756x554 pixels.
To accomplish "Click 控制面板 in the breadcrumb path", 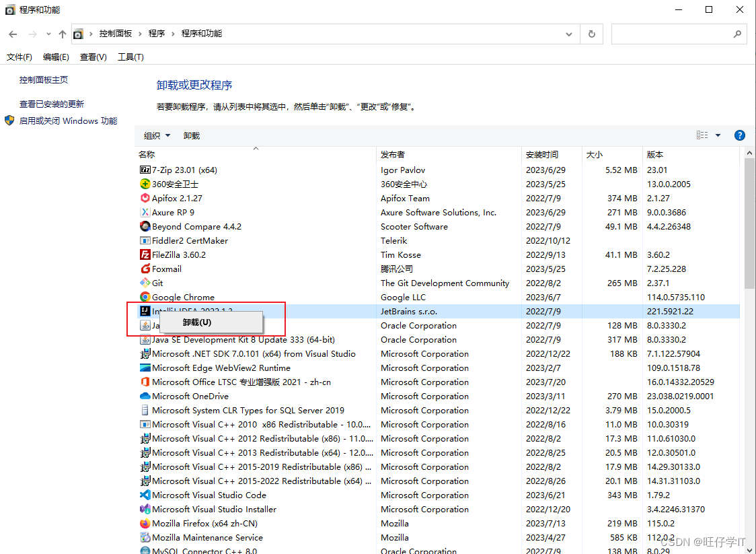I will [x=116, y=34].
